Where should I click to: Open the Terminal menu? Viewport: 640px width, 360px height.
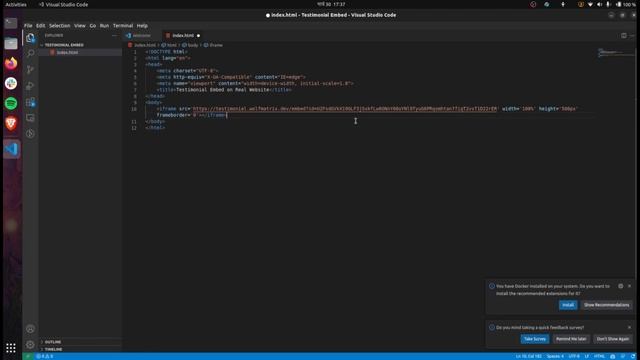click(123, 26)
